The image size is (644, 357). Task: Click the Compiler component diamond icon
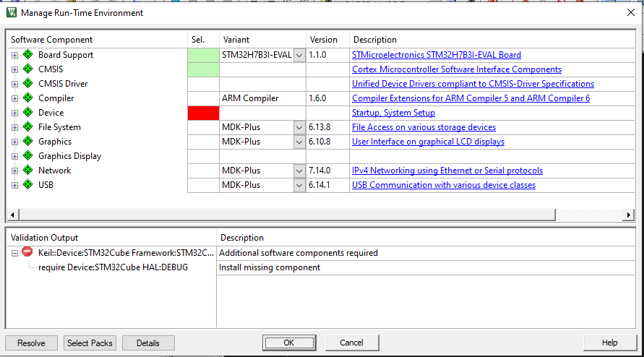28,98
